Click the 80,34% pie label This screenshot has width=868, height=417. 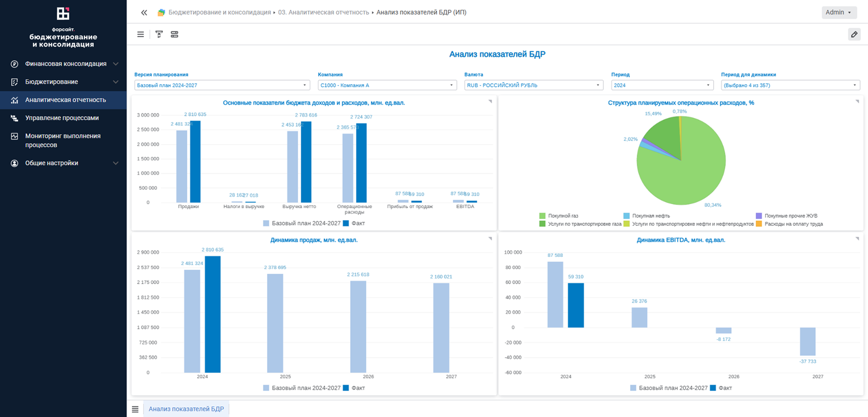[713, 205]
